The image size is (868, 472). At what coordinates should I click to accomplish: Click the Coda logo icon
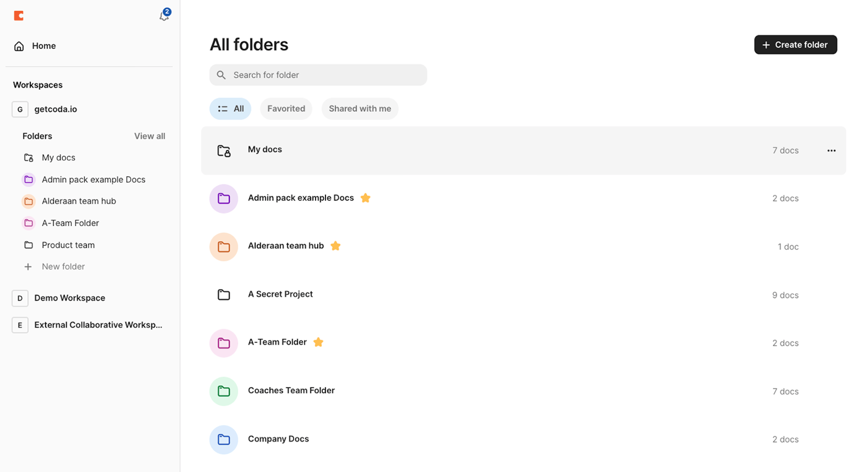click(19, 16)
